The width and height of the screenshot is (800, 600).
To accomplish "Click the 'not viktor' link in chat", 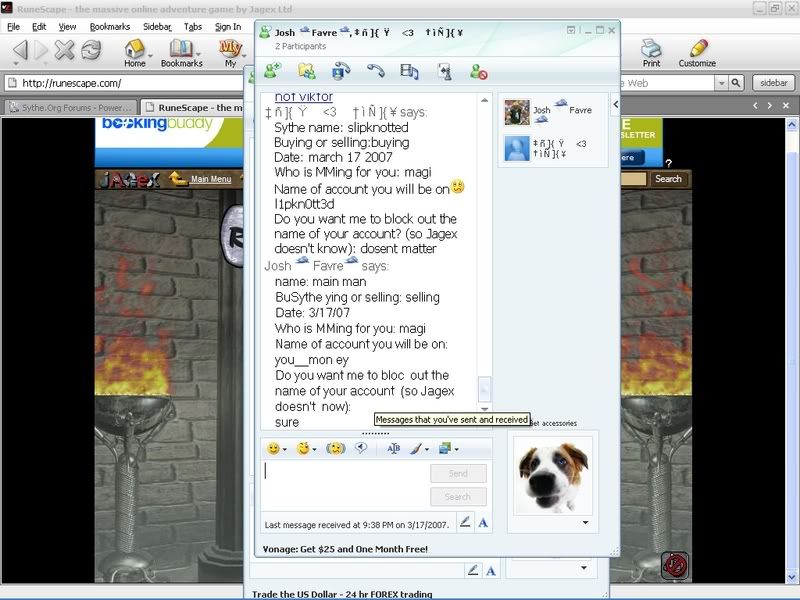I will point(304,96).
